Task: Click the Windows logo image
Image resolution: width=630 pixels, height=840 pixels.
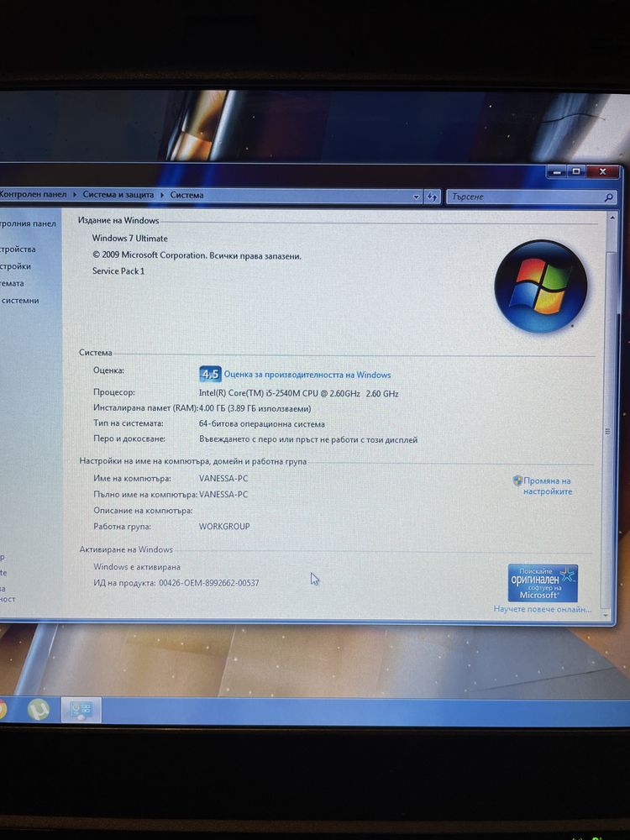Action: pos(540,286)
